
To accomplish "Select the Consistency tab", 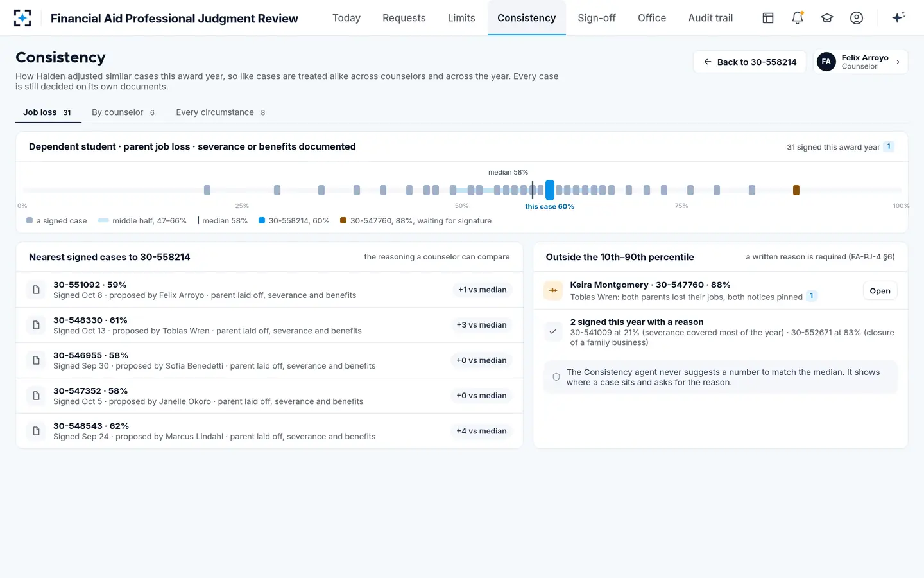I will [x=527, y=18].
